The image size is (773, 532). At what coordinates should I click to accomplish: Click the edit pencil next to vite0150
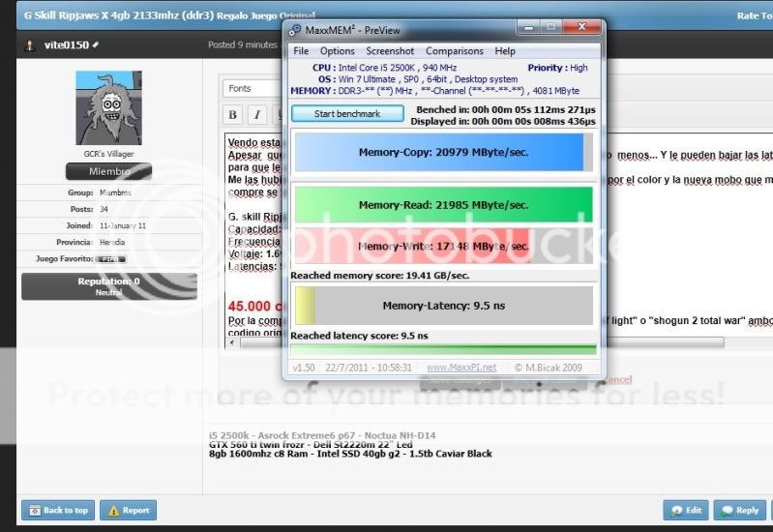coord(97,45)
